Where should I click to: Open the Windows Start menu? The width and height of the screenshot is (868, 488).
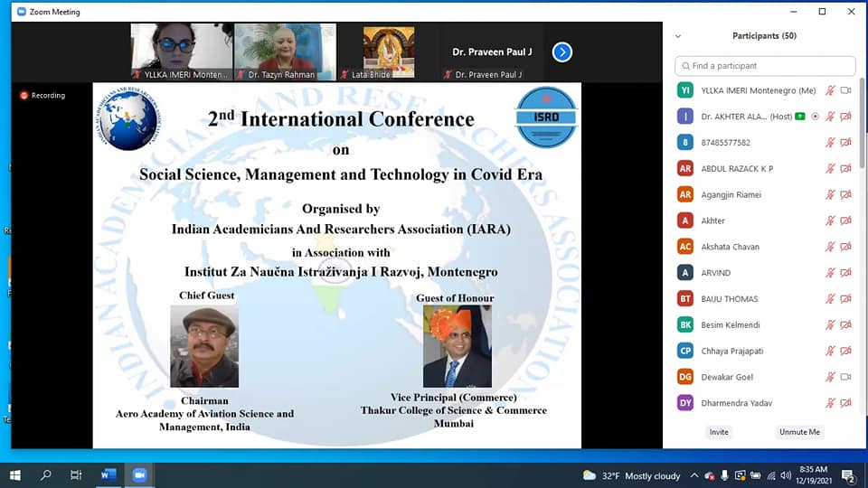15,474
